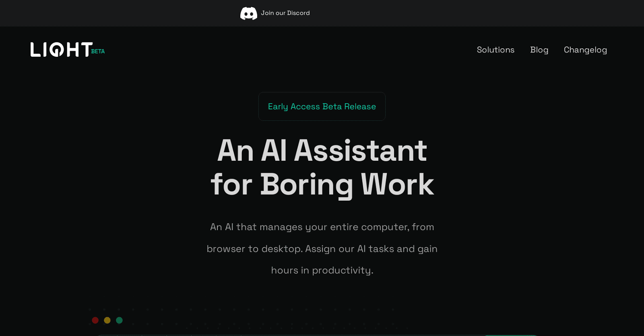Click the 'An AI Assistant' headline line
The height and width of the screenshot is (336, 644).
322,150
